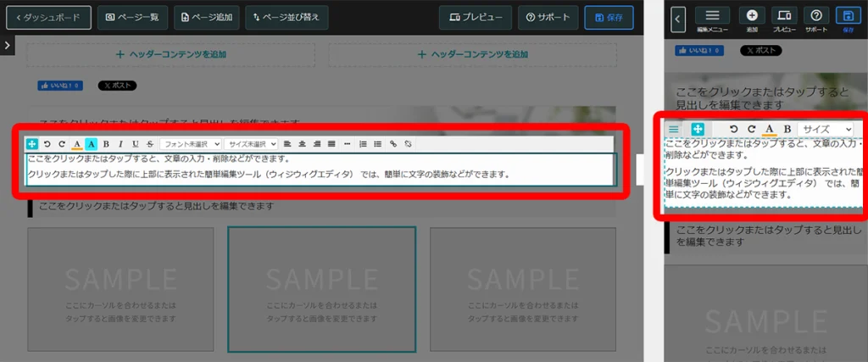
Task: Click redo arrow in the mobile editor toolbar
Action: (x=751, y=129)
